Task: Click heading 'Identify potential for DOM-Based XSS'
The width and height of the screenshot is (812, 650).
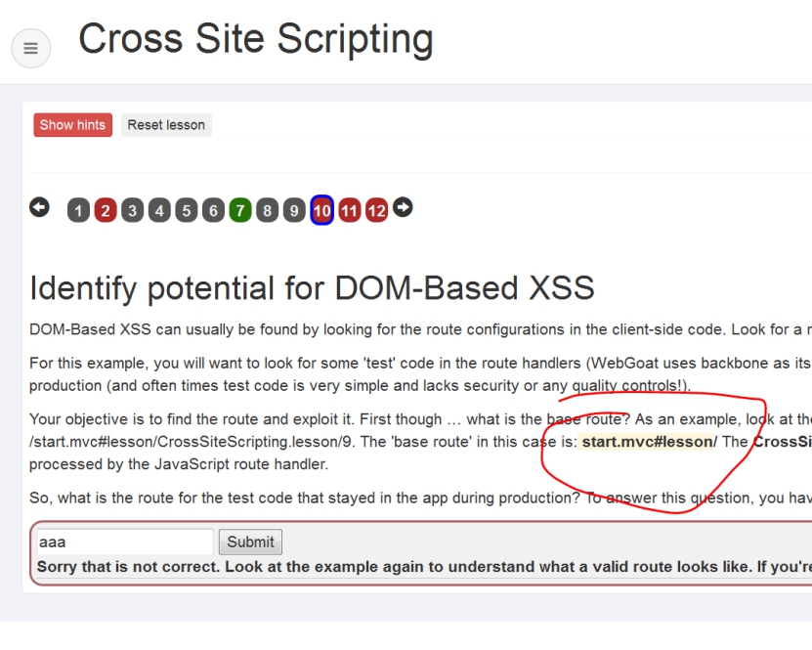Action: coord(312,288)
